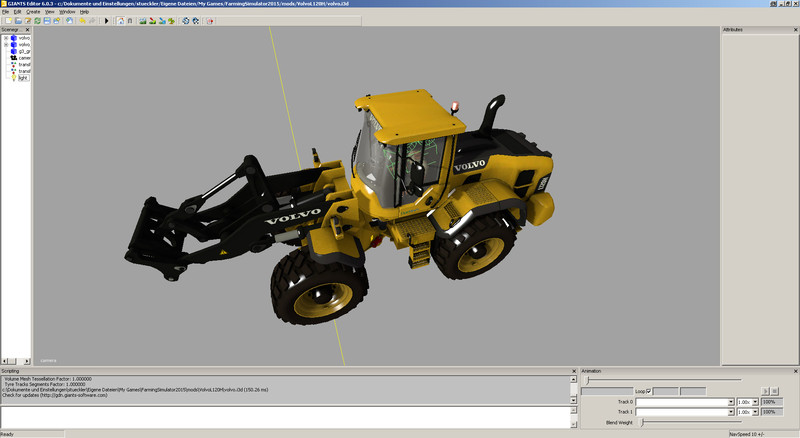
Task: Click the "Ready" status bar text
Action: 7,434
